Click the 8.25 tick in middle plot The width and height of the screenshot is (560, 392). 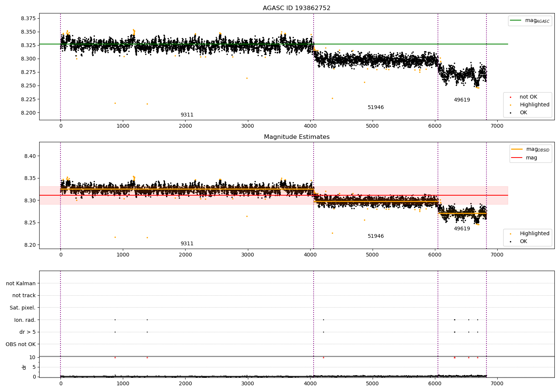30,223
